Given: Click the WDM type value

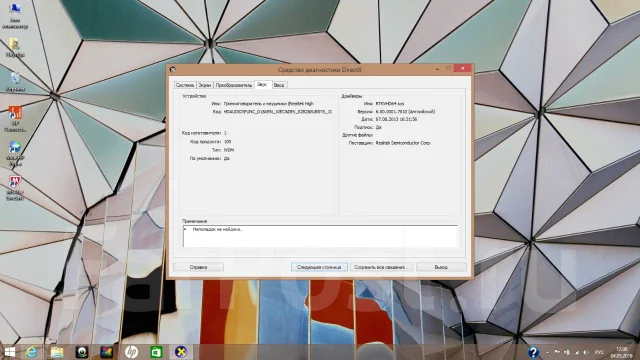Looking at the screenshot, I should (x=229, y=150).
